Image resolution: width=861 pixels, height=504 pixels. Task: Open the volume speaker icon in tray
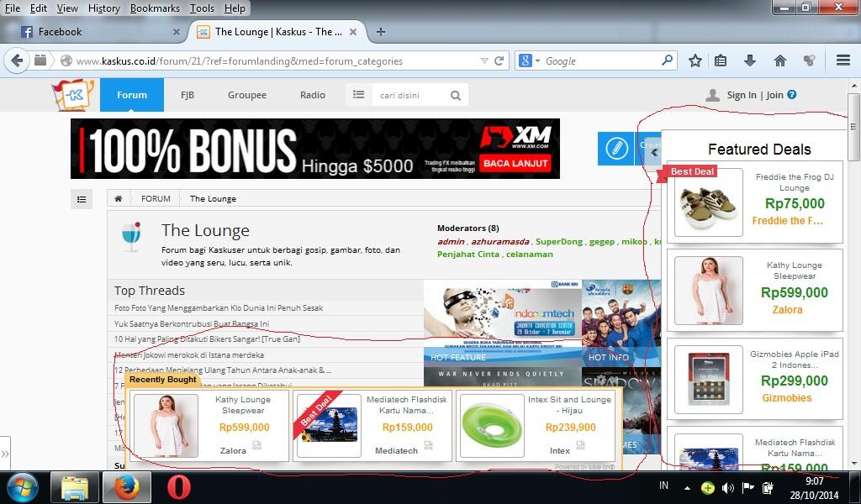pyautogui.click(x=728, y=487)
